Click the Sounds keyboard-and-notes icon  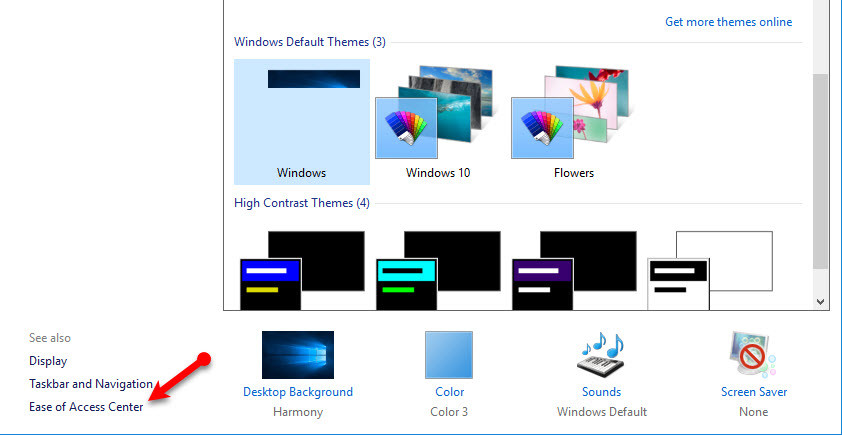[x=601, y=354]
